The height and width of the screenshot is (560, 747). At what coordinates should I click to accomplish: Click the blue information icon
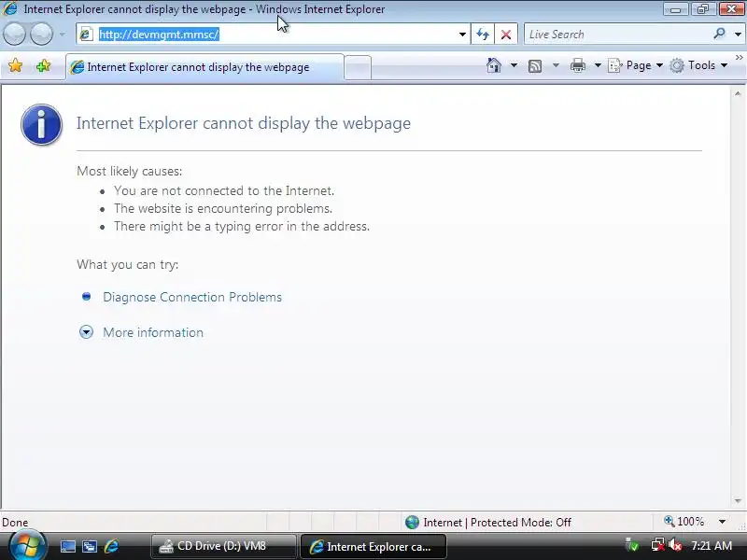pyautogui.click(x=41, y=125)
